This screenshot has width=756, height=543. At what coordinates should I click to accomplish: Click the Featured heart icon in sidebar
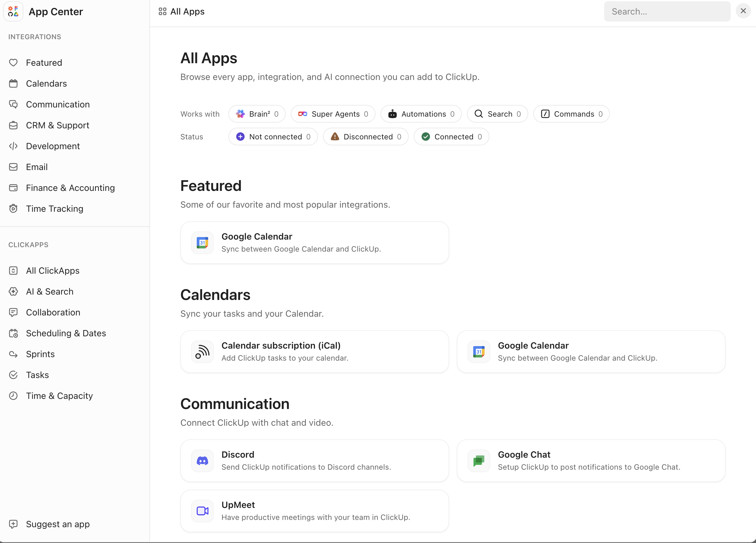tap(13, 63)
